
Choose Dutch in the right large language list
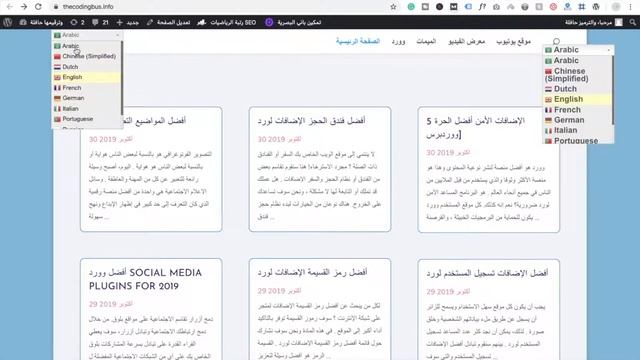point(578,89)
